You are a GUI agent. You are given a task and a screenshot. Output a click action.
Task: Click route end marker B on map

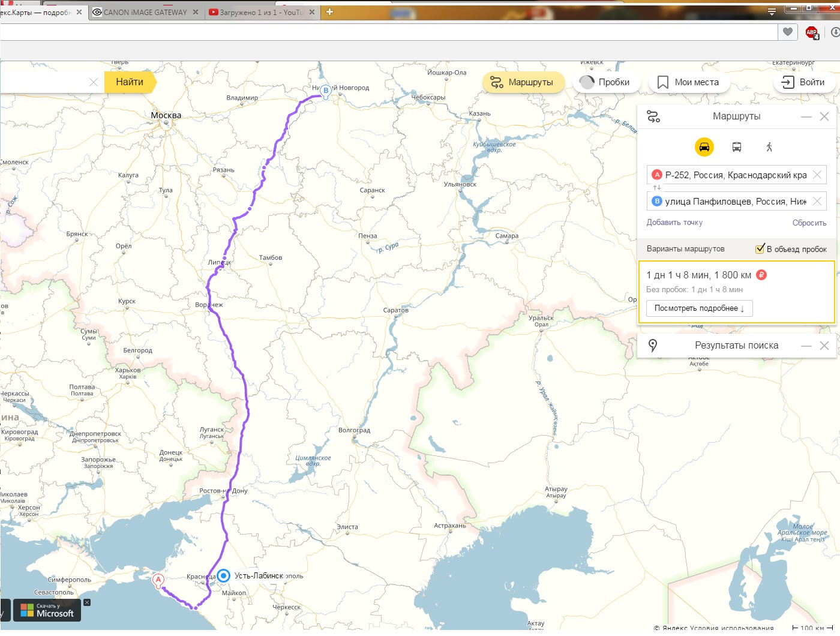point(326,91)
